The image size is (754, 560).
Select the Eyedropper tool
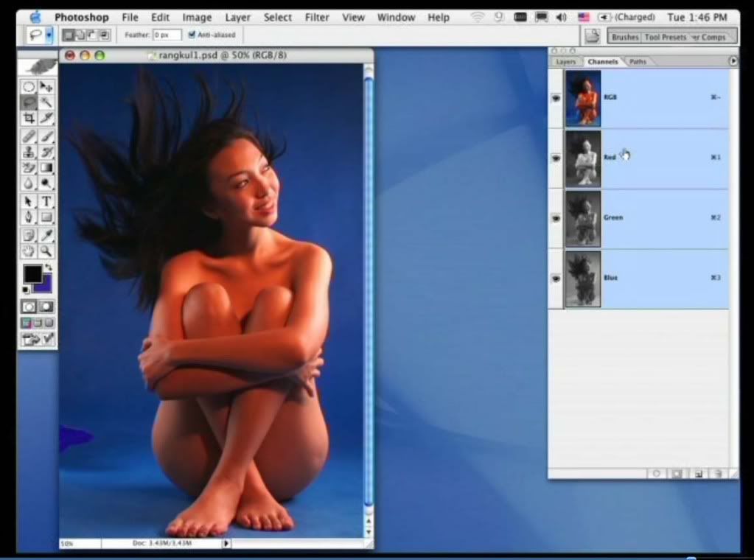pyautogui.click(x=46, y=235)
